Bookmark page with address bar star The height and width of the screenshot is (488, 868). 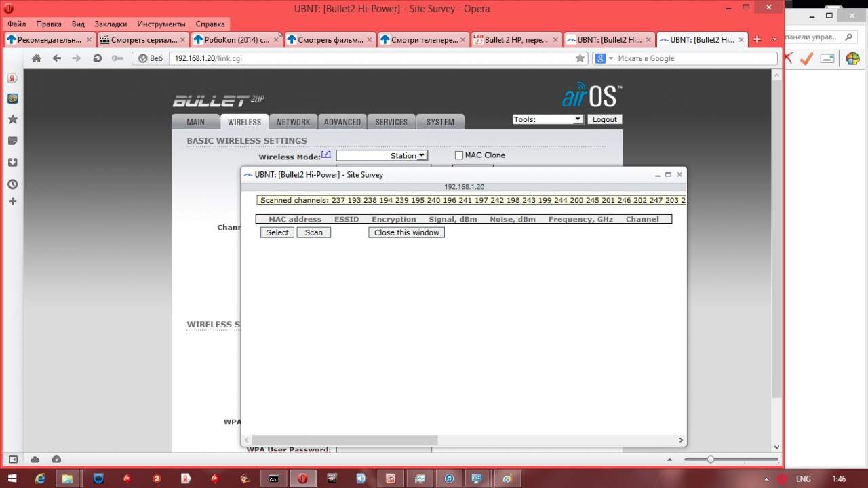[580, 58]
